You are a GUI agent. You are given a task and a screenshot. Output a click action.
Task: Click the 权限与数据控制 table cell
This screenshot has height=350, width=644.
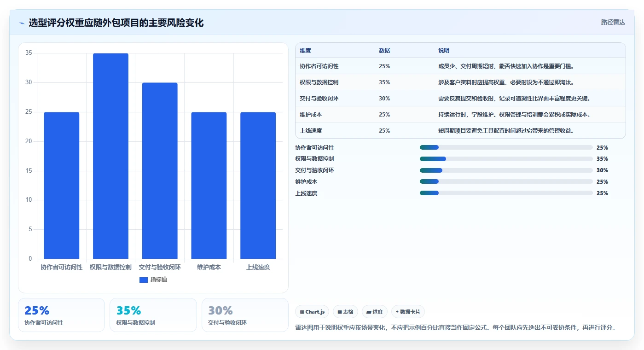click(x=319, y=82)
